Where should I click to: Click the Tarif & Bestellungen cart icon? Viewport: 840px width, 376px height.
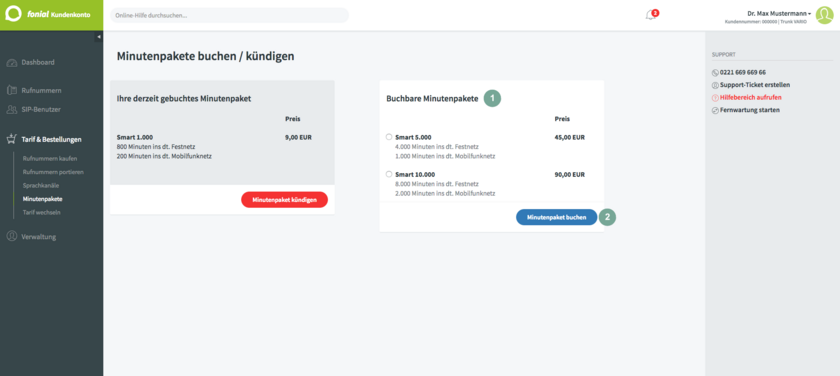[x=12, y=139]
